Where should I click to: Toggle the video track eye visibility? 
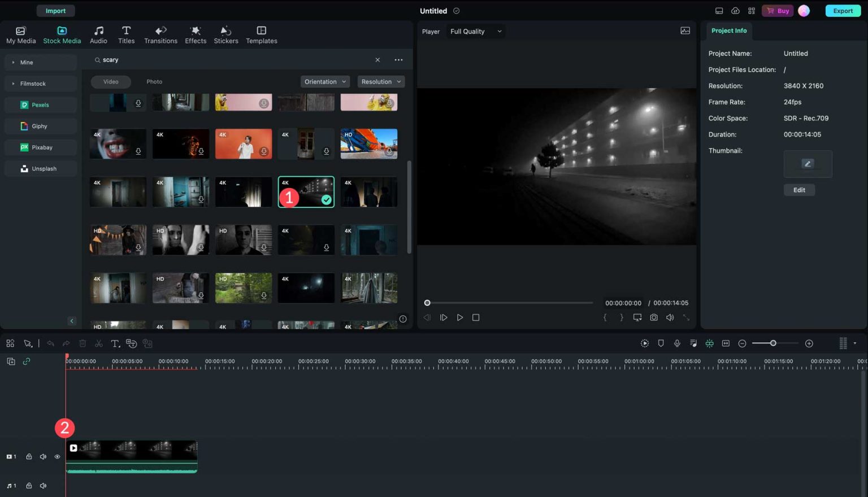pos(57,456)
